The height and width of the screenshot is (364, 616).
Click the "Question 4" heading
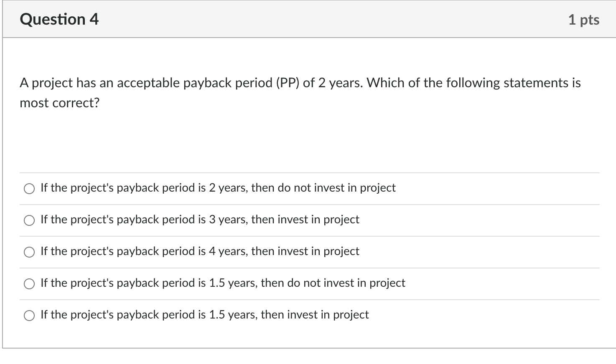59,19
